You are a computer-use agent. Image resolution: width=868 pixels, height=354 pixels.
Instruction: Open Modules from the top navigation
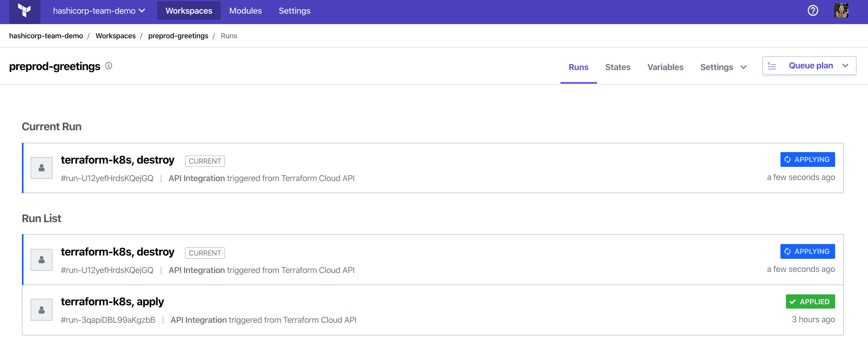(x=245, y=10)
